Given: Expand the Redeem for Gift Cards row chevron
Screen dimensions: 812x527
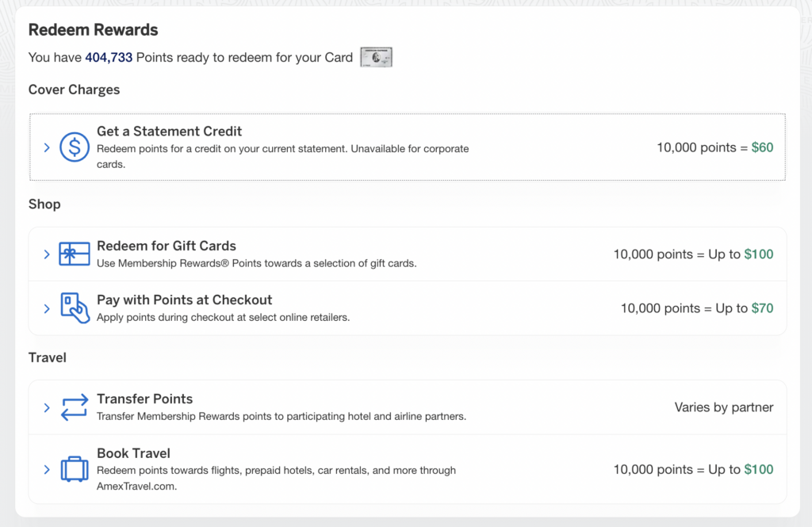Looking at the screenshot, I should click(x=47, y=253).
